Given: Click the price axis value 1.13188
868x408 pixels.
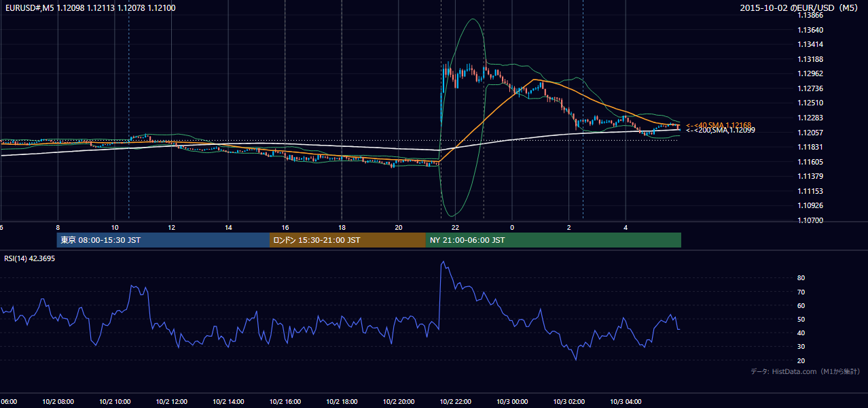Looking at the screenshot, I should 810,59.
